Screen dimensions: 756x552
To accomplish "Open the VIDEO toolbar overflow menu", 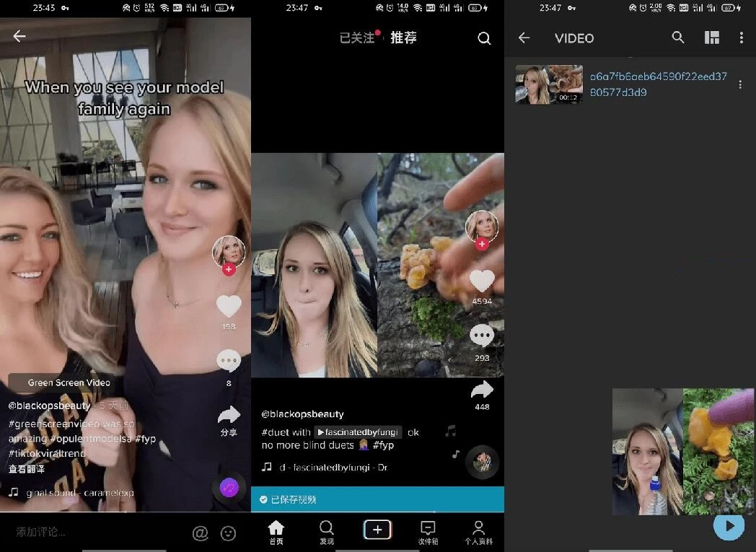I will click(741, 38).
